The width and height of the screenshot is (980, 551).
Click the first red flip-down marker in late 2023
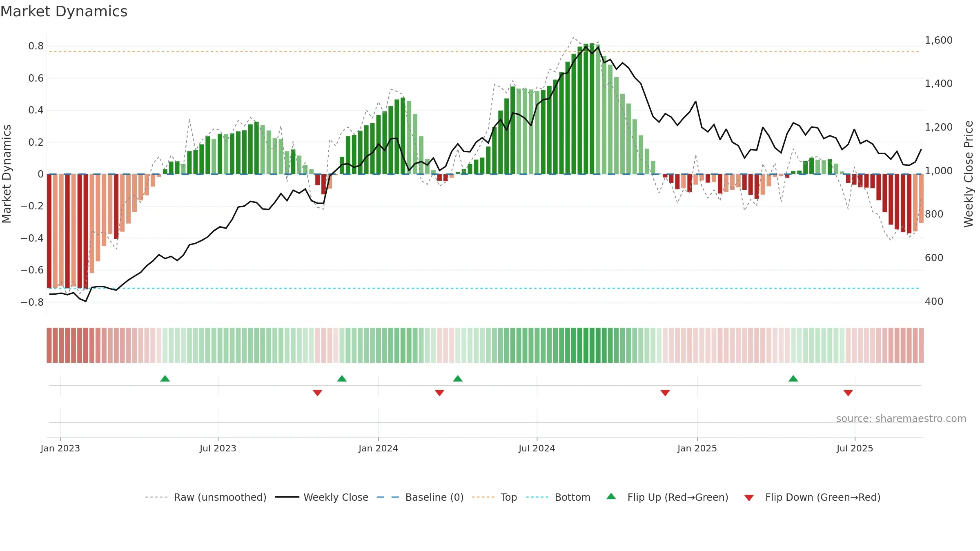(317, 393)
